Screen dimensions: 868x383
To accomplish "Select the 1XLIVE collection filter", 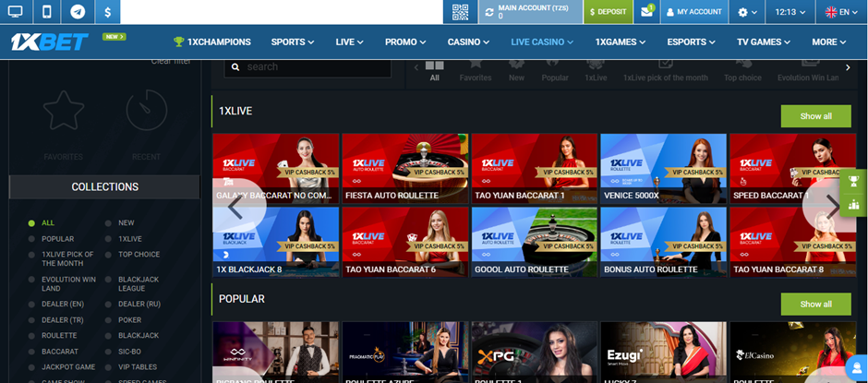I will click(130, 239).
